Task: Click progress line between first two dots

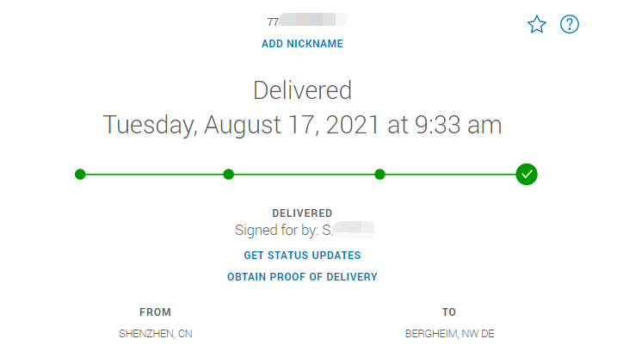Action: pos(154,174)
